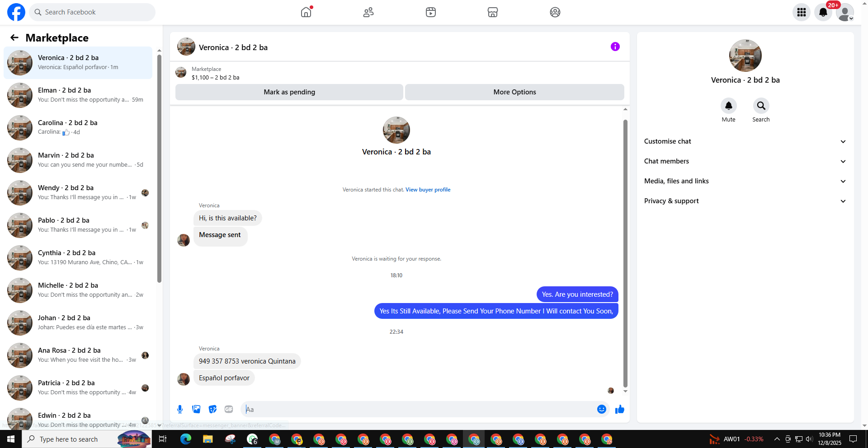Screen dimensions: 868x448
Task: Send a voice clip with the microphone icon
Action: 180,409
